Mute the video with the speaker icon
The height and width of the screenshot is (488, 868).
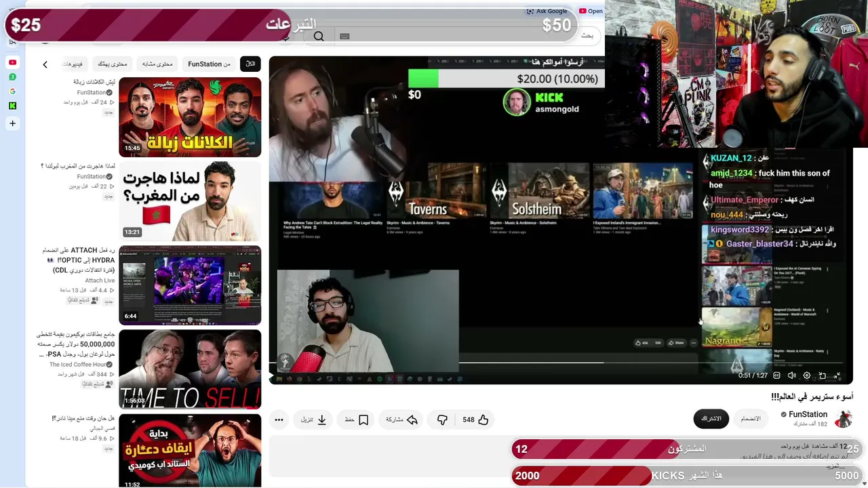coord(791,375)
